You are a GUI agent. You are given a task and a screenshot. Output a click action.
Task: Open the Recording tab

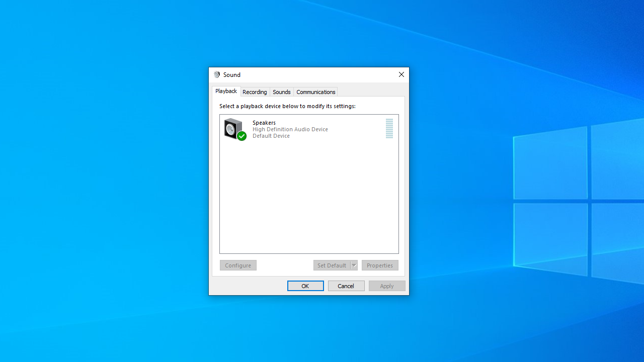tap(255, 92)
